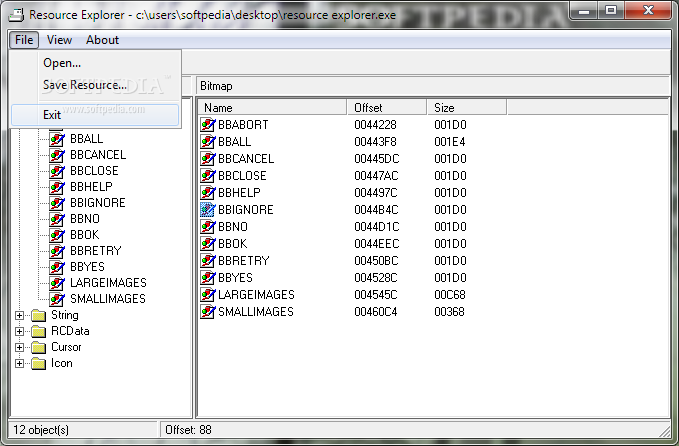Maximize the Resource Explorer window
The height and width of the screenshot is (446, 679).
click(x=611, y=10)
